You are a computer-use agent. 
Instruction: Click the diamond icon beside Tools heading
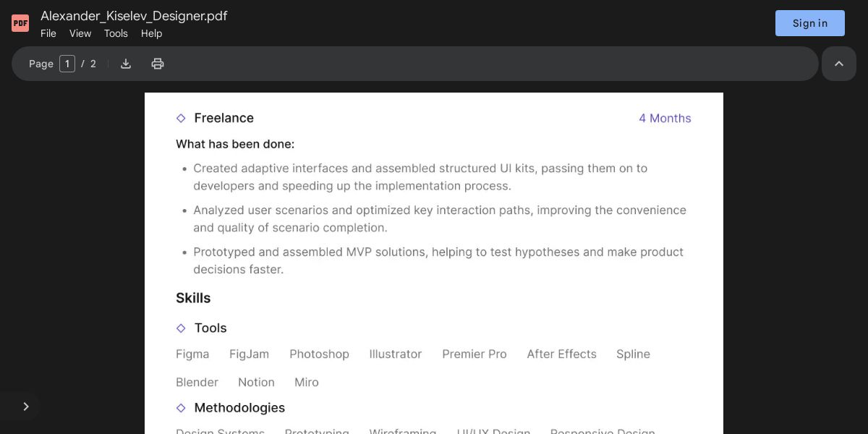point(181,328)
